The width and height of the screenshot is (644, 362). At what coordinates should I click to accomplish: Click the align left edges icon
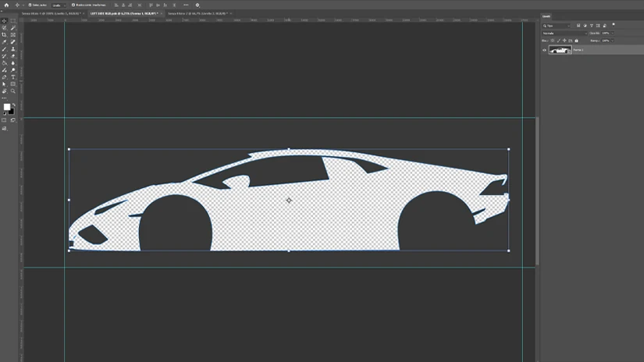pyautogui.click(x=116, y=5)
